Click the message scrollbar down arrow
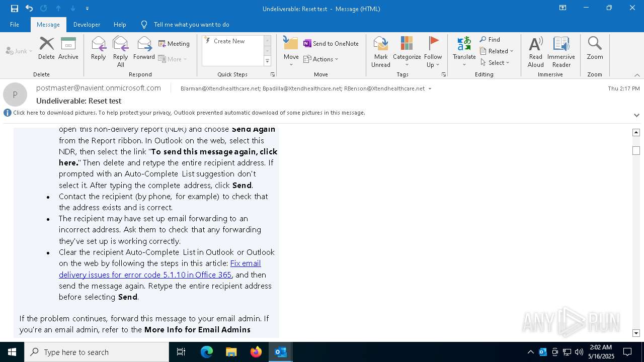This screenshot has width=644, height=362. tap(636, 333)
